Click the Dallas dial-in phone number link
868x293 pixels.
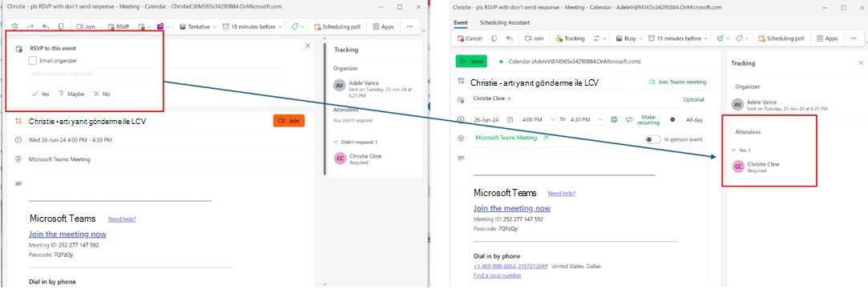pyautogui.click(x=511, y=266)
